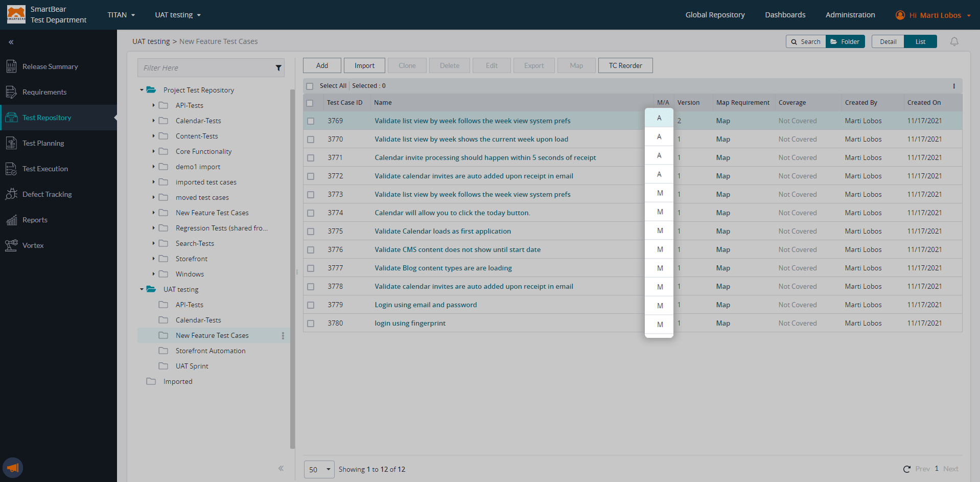Open Vortex sidebar icon

coord(11,245)
